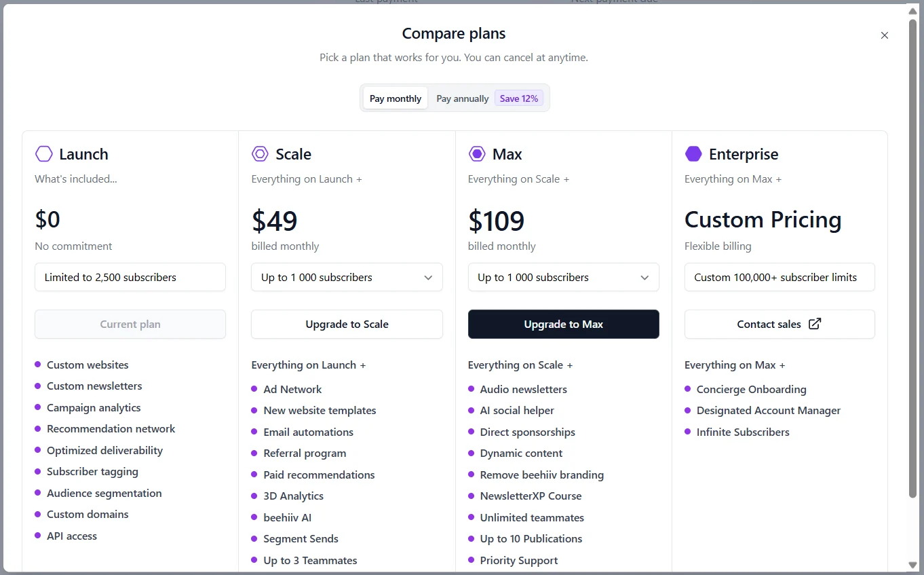This screenshot has height=575, width=924.
Task: Click Custom 100,000+ subscriber limits field
Action: 779,277
